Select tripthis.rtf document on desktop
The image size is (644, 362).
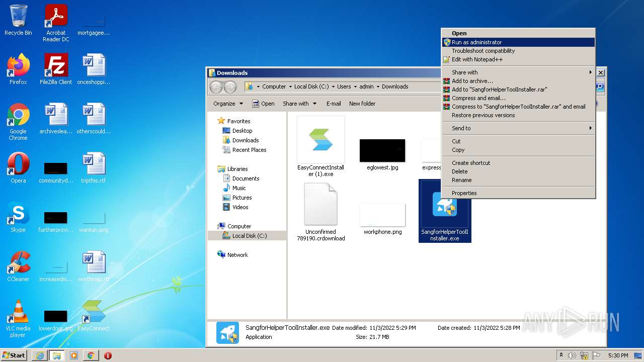(94, 167)
